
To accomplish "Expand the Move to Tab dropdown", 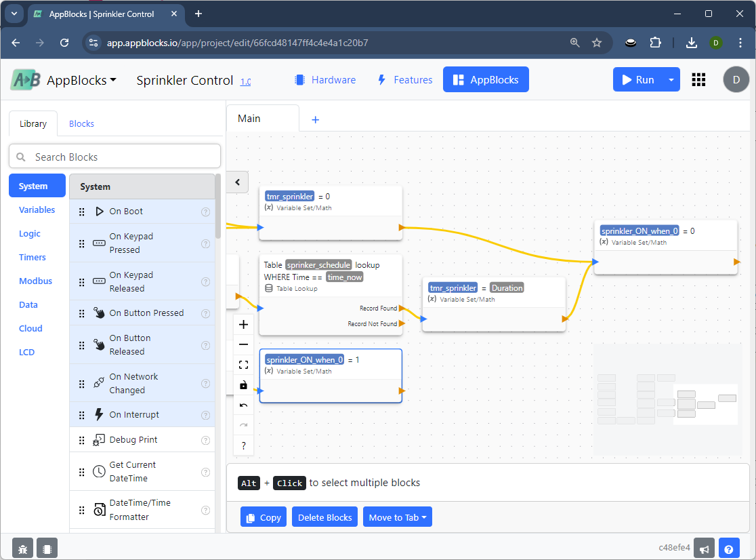I will pos(397,517).
